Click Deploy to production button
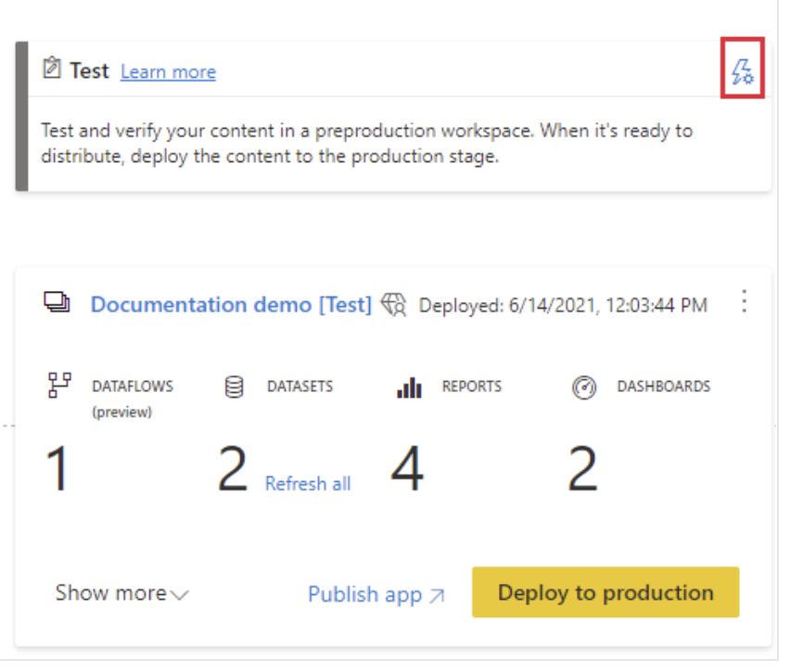Viewport: 790px width, 672px height. 605,592
